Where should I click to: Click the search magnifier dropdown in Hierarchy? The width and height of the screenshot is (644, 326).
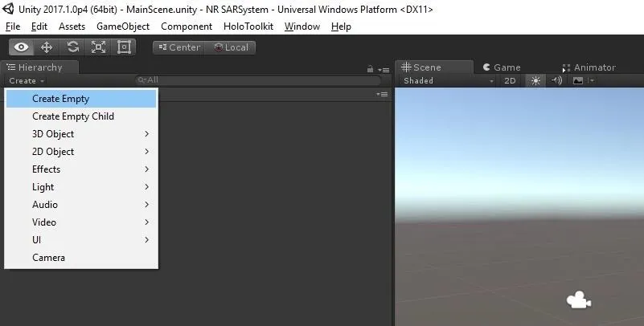point(142,80)
